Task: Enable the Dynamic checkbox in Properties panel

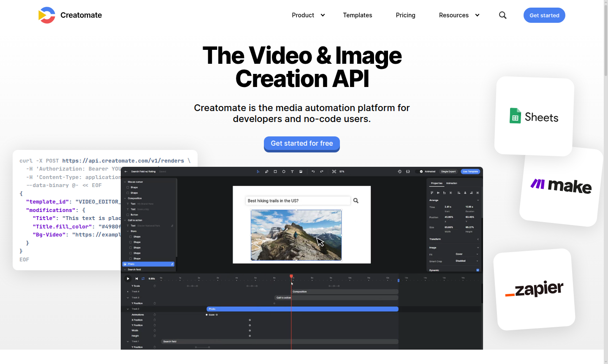Action: (x=478, y=270)
